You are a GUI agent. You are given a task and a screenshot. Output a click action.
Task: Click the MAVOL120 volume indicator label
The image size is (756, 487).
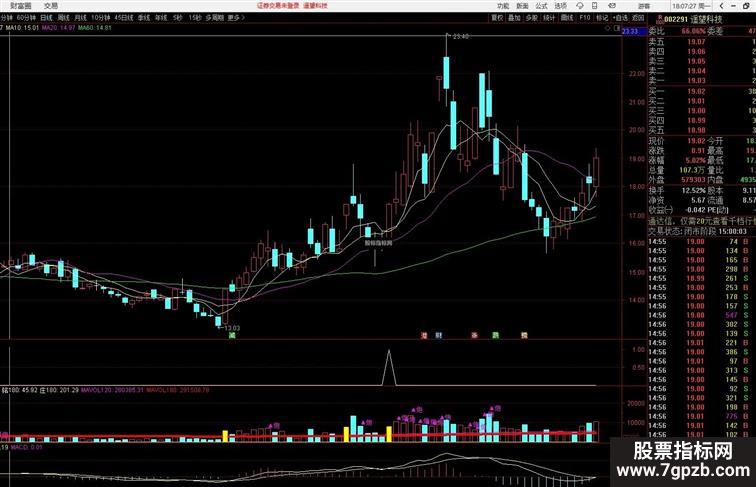112,390
